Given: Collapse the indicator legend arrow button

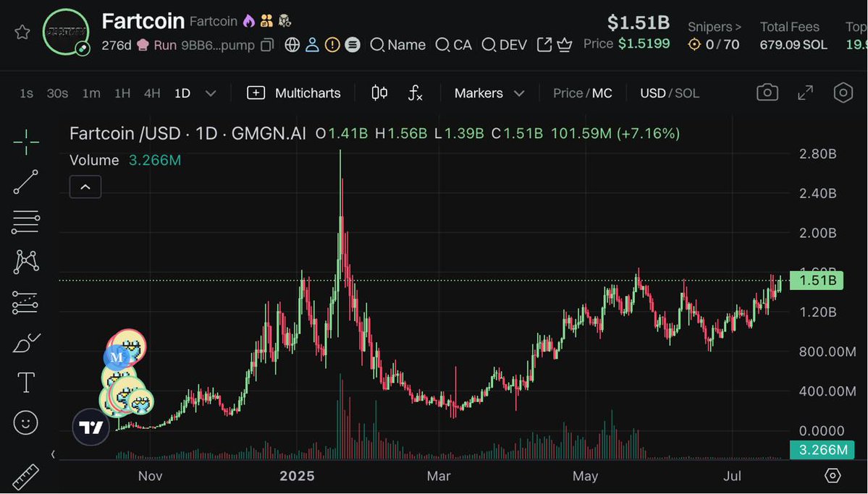Looking at the screenshot, I should (85, 187).
